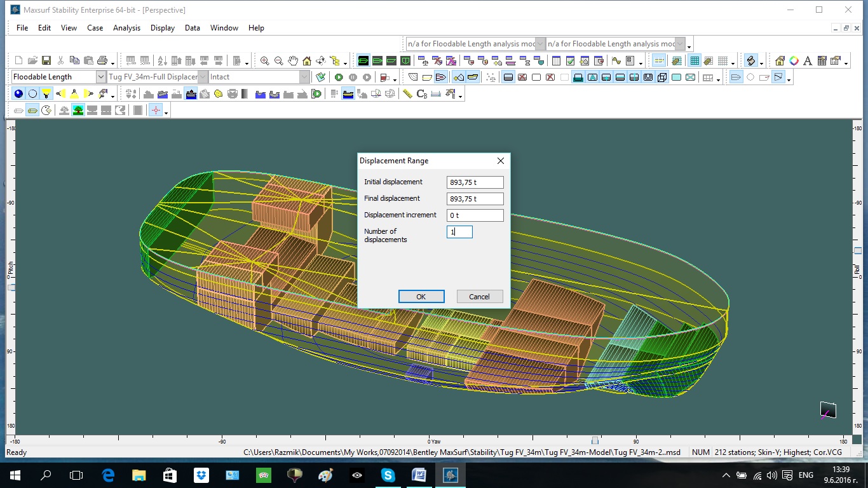Click the font 'A' icon
Screen dimensions: 868x488
coord(808,61)
